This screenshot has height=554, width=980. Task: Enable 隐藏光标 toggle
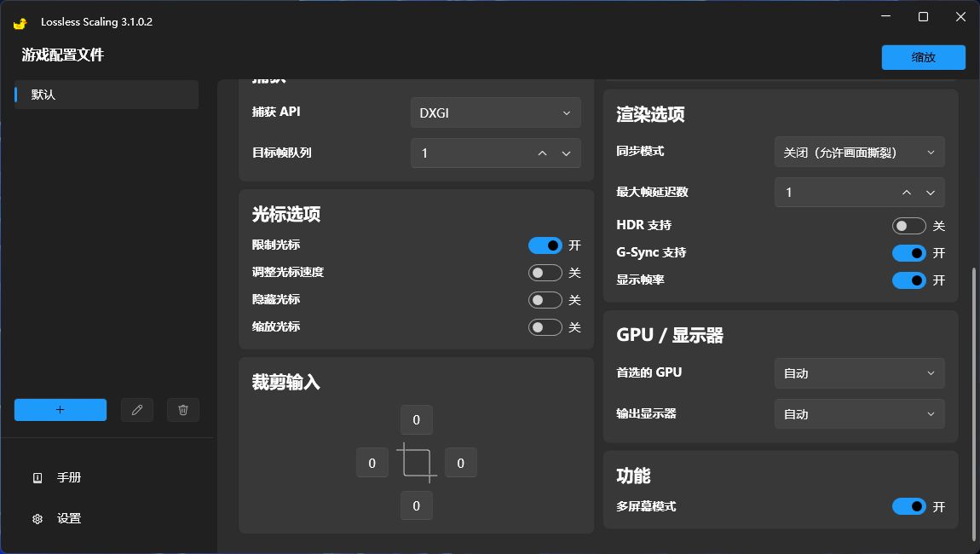click(545, 300)
